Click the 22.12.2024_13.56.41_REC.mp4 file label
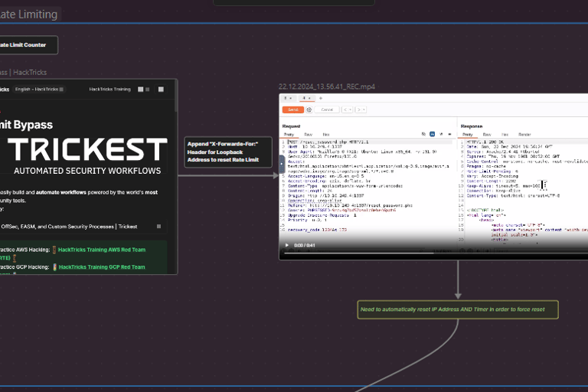The image size is (588, 392). [x=327, y=87]
